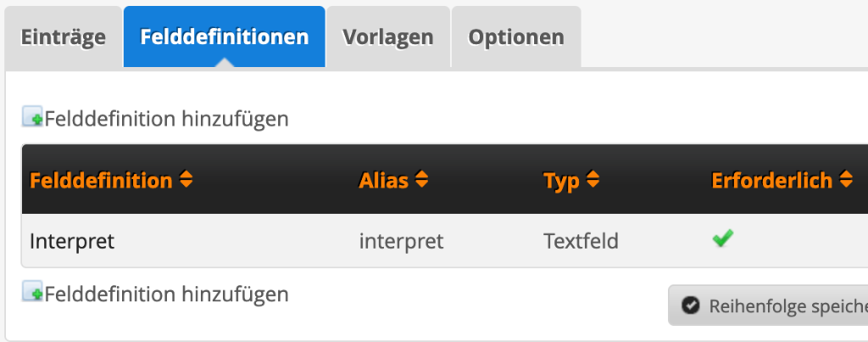Select the Felddefinitionen tab

[x=224, y=37]
